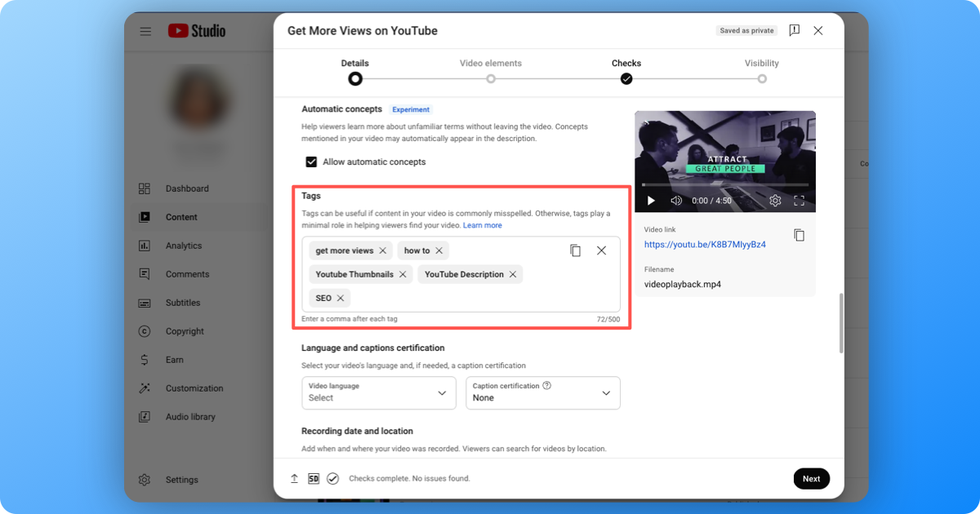980x514 pixels.
Task: Open the youtu.be video link
Action: coord(705,245)
